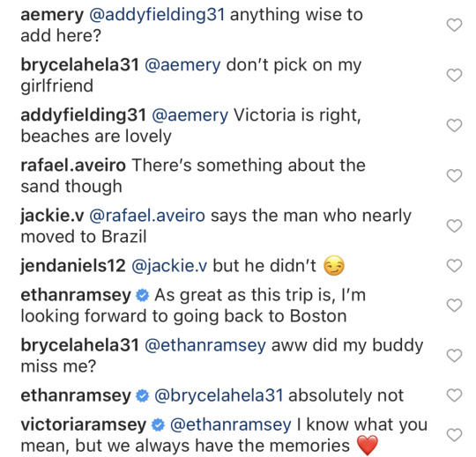476x457 pixels.
Task: Like ethanramsey's Boston trip comment
Action: [x=454, y=306]
